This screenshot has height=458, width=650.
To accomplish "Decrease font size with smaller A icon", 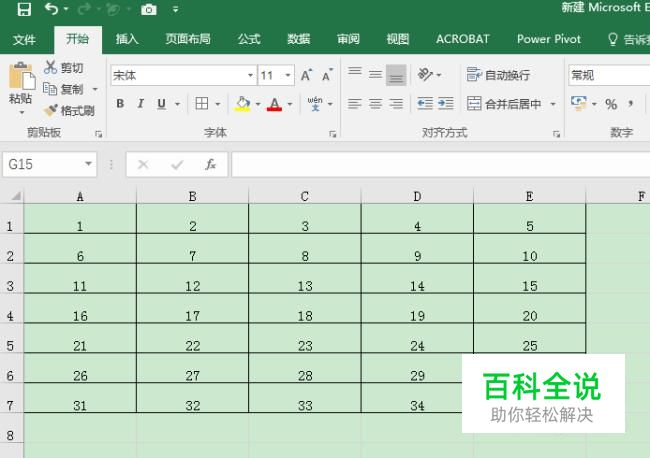I will pyautogui.click(x=327, y=75).
